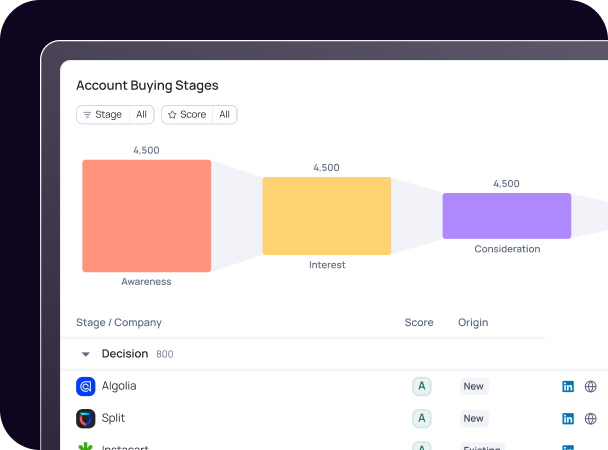The width and height of the screenshot is (608, 450).
Task: Open Split's LinkedIn page icon
Action: [568, 419]
